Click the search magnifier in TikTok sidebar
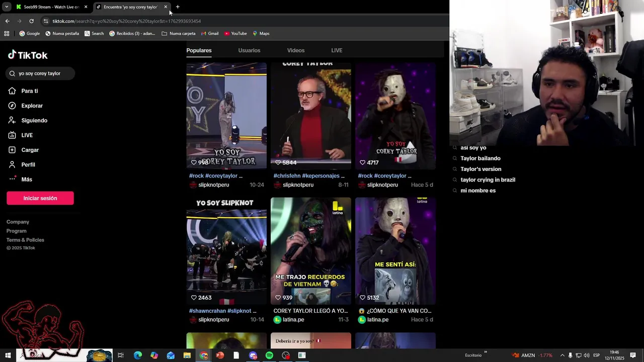This screenshot has width=644, height=362. [x=13, y=73]
